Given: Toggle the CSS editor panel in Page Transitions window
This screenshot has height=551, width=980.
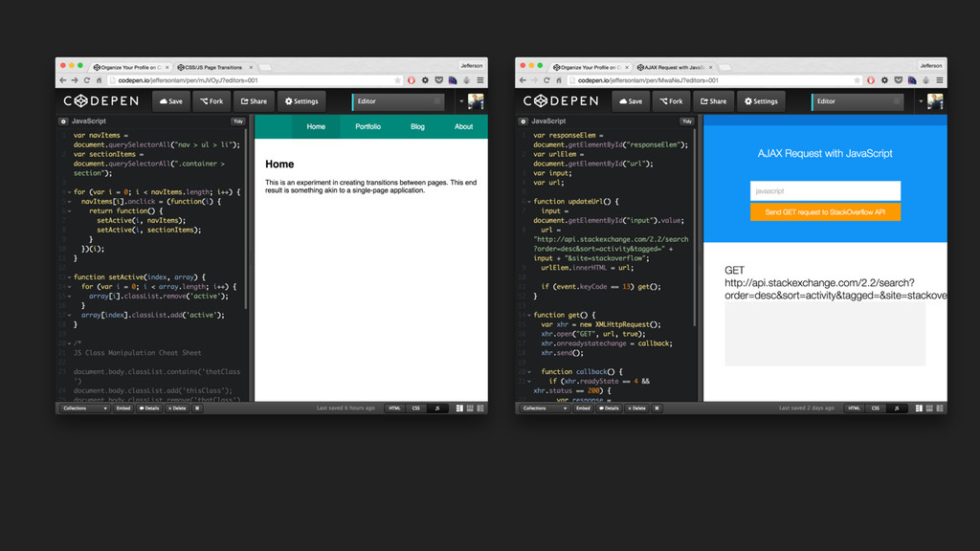Looking at the screenshot, I should pos(416,408).
